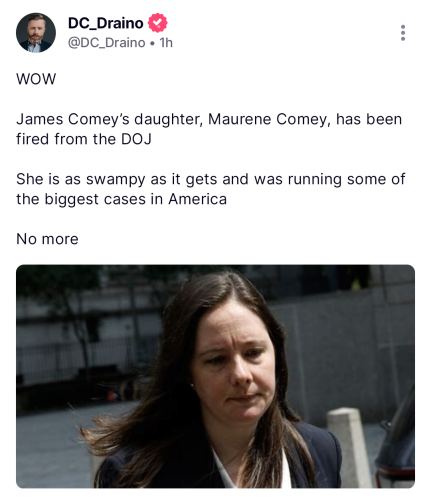Click the pink verified badge icon
This screenshot has height=500, width=431.
click(x=157, y=23)
